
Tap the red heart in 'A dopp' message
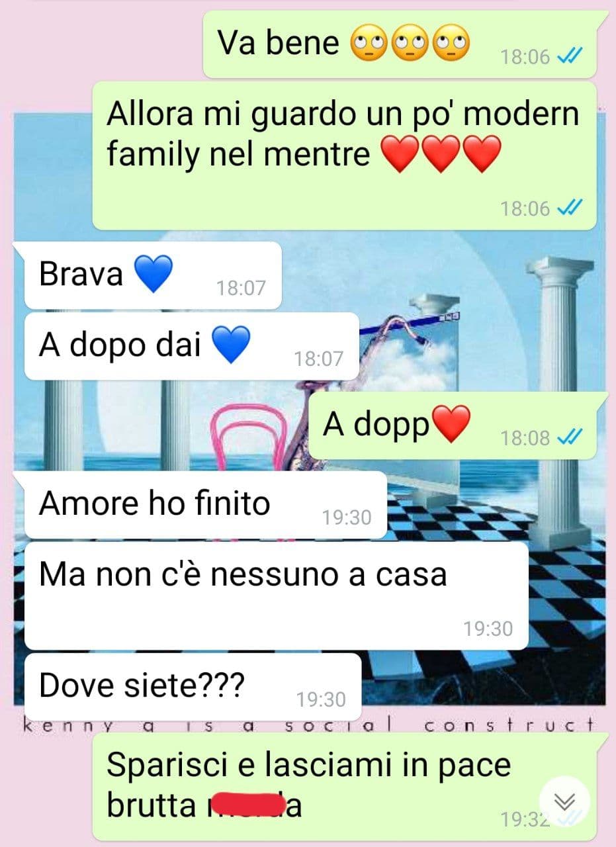(x=451, y=424)
